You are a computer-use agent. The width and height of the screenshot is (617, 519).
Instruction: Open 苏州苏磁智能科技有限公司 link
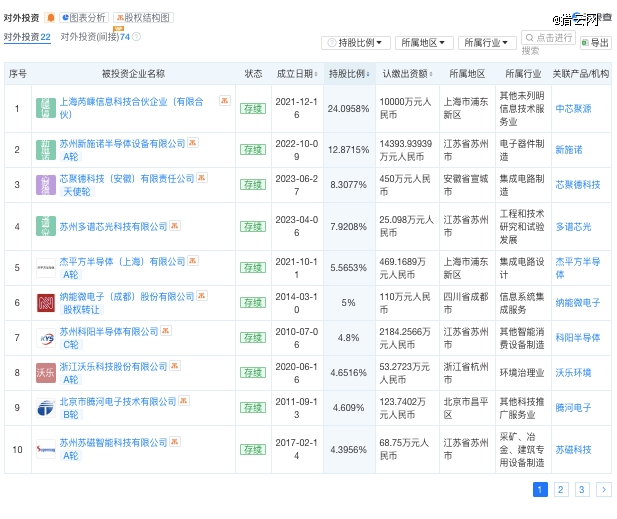coord(113,443)
